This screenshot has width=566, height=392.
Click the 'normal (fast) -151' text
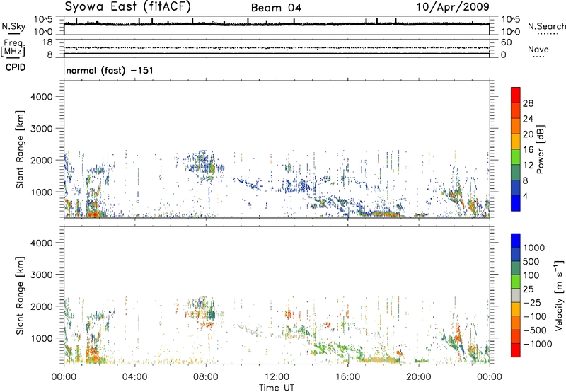pos(110,70)
